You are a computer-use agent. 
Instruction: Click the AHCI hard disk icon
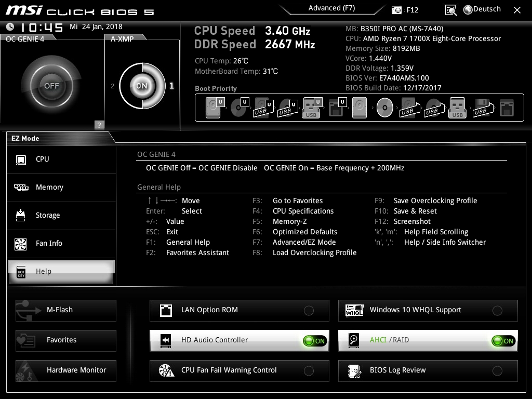pyautogui.click(x=354, y=341)
